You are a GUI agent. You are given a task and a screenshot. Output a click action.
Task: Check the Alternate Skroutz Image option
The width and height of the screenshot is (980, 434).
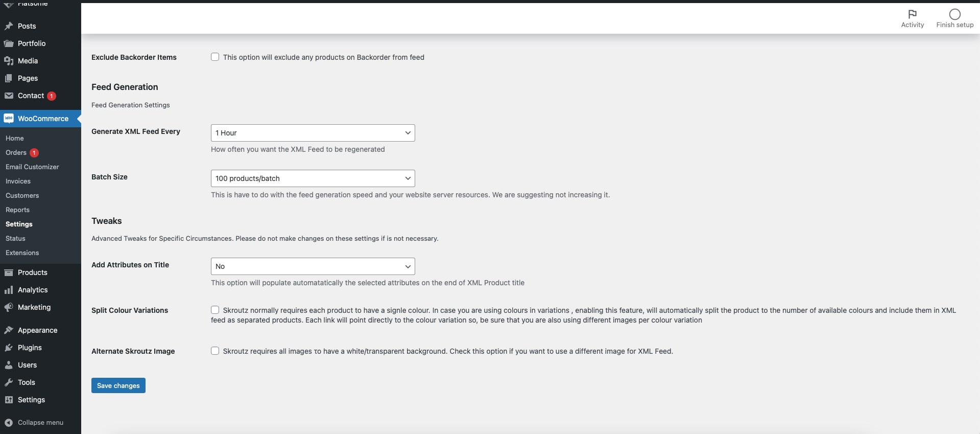(x=215, y=351)
